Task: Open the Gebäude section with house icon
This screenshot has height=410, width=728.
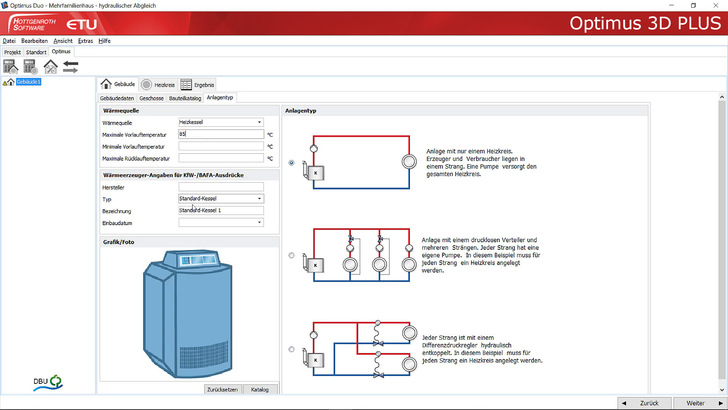Action: (118, 85)
